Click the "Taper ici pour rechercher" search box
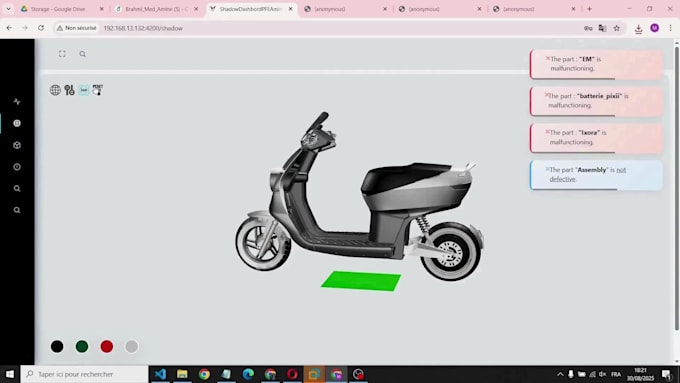 (x=85, y=374)
